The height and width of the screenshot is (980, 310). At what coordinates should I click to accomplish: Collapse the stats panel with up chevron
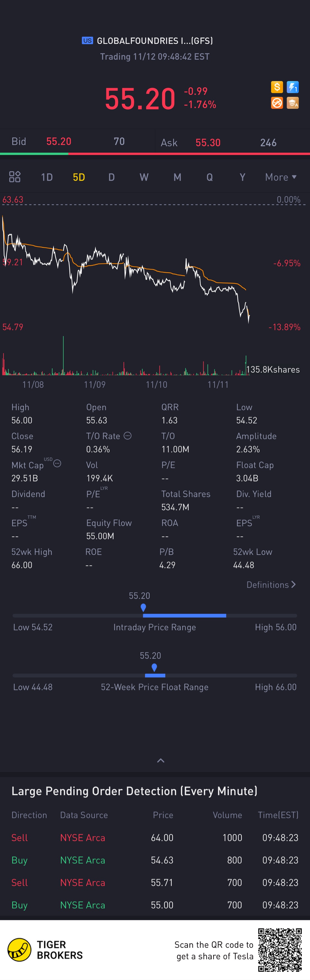[x=161, y=760]
